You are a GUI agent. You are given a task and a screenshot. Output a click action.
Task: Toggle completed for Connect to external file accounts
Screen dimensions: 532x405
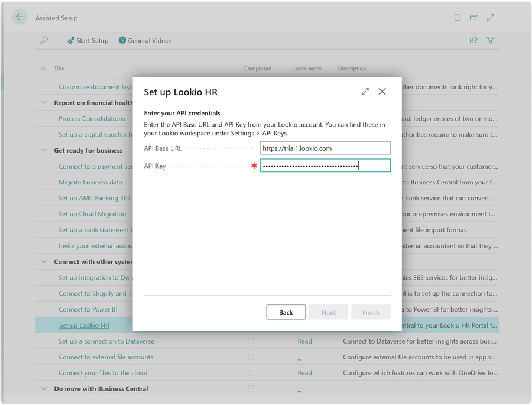[251, 357]
